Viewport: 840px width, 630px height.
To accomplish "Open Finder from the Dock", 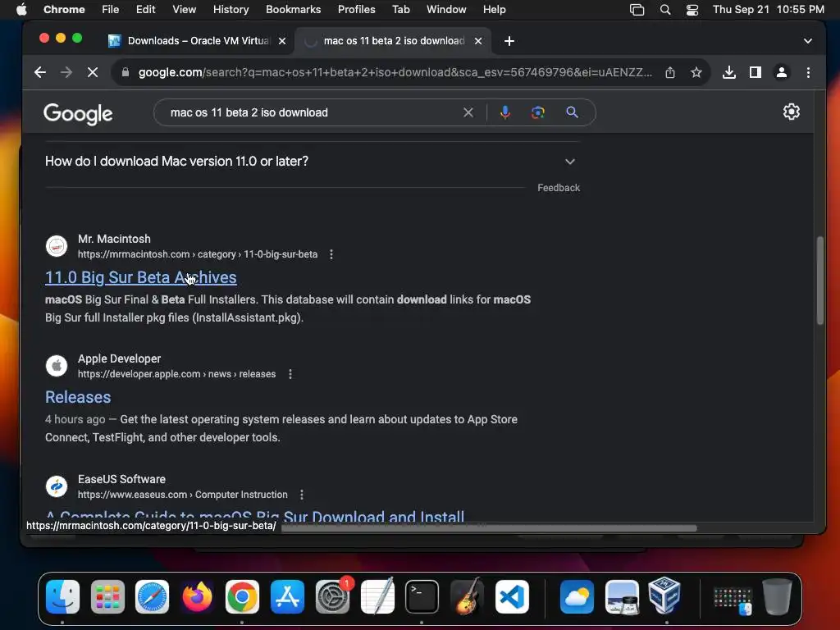I will coord(62,597).
